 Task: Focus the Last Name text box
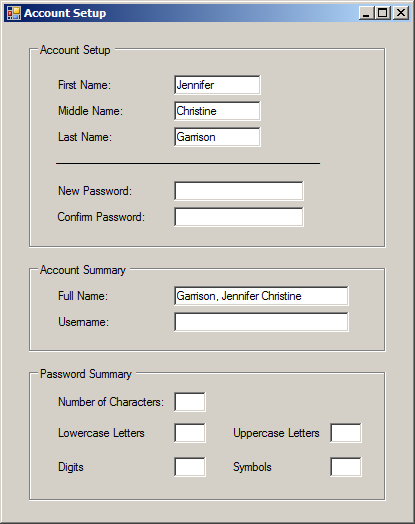click(217, 137)
